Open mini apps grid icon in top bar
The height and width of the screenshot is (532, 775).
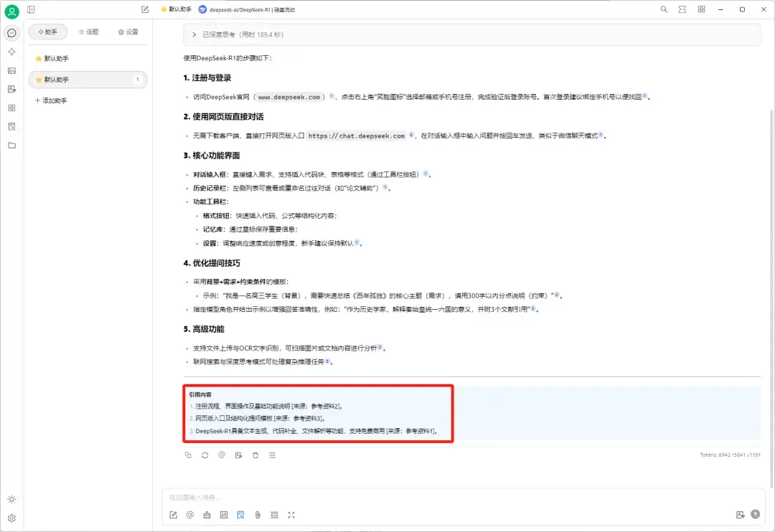[701, 9]
